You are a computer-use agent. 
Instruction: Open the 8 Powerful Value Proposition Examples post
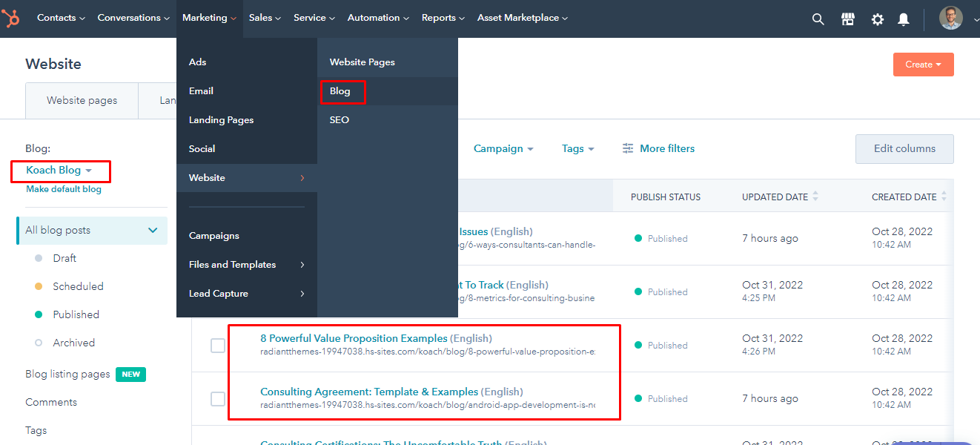(x=354, y=338)
